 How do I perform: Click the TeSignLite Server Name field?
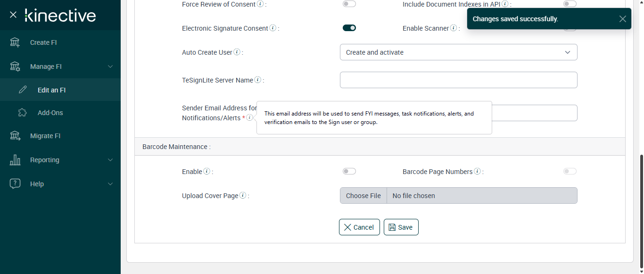(x=458, y=80)
